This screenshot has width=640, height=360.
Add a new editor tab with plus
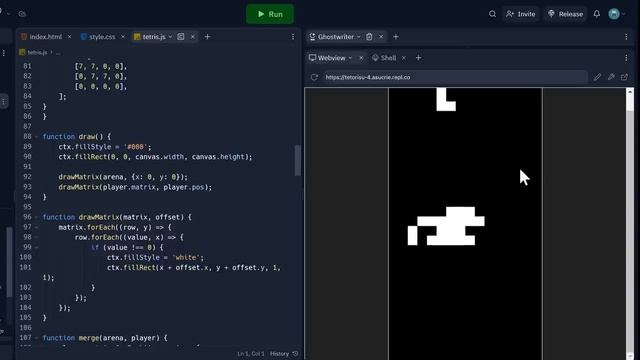point(207,37)
